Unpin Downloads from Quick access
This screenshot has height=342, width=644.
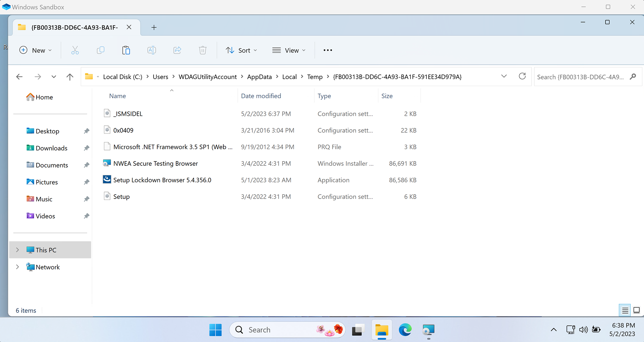click(x=87, y=148)
